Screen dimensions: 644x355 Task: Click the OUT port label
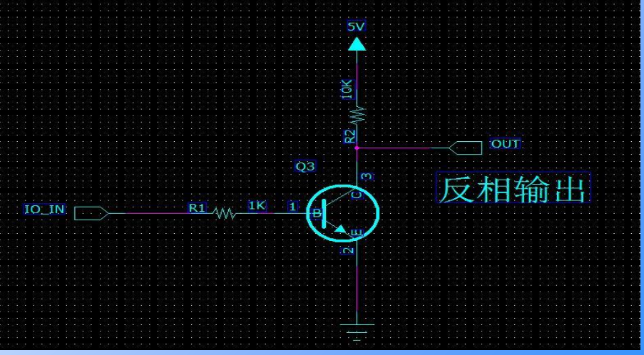(506, 144)
